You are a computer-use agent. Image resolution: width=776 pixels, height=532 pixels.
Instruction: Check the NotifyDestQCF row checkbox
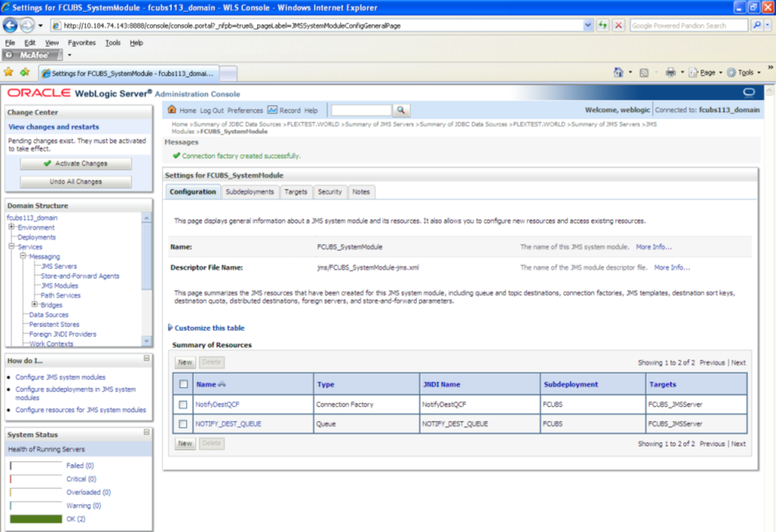tap(183, 404)
